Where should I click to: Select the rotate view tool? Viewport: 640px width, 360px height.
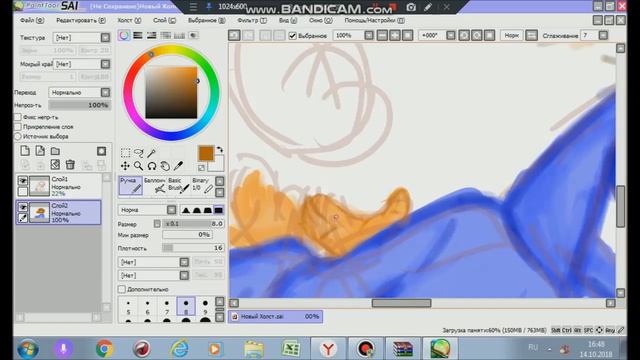point(152,166)
